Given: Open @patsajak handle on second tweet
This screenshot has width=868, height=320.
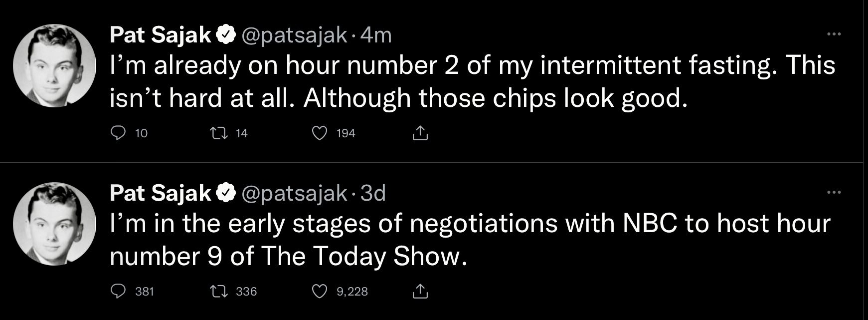Looking at the screenshot, I should [294, 193].
